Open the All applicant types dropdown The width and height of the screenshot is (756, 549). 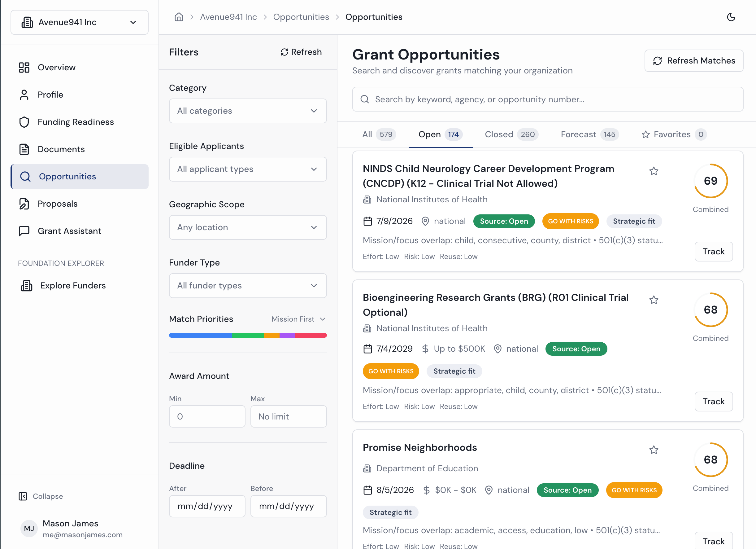tap(248, 169)
